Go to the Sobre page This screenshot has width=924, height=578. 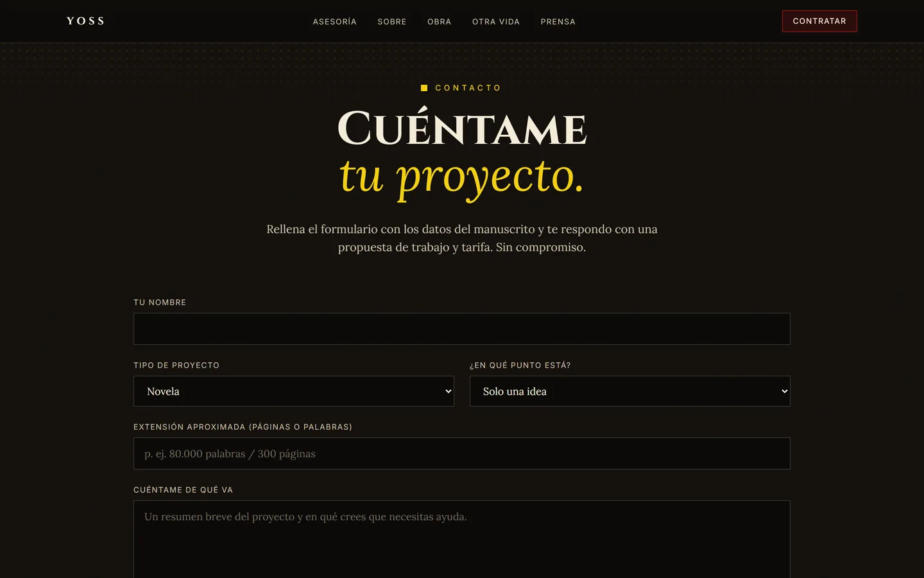(392, 22)
